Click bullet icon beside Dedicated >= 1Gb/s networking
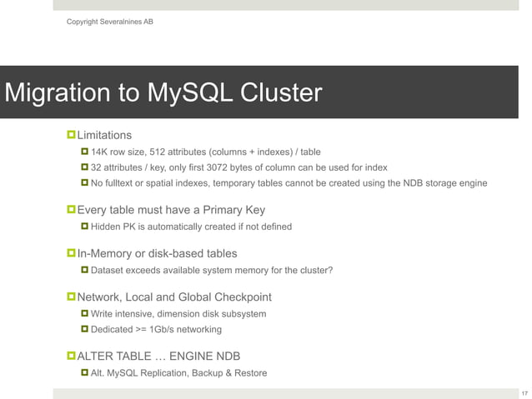This screenshot has width=532, height=399. [x=85, y=329]
